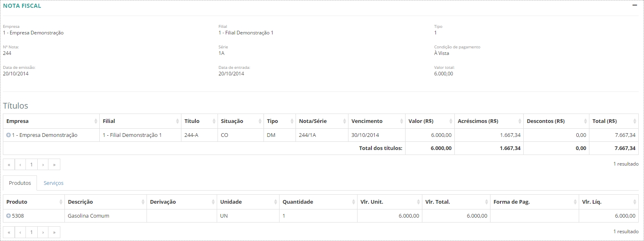The height and width of the screenshot is (241, 644).
Task: Go to first page of Títulos table
Action: pyautogui.click(x=9, y=165)
